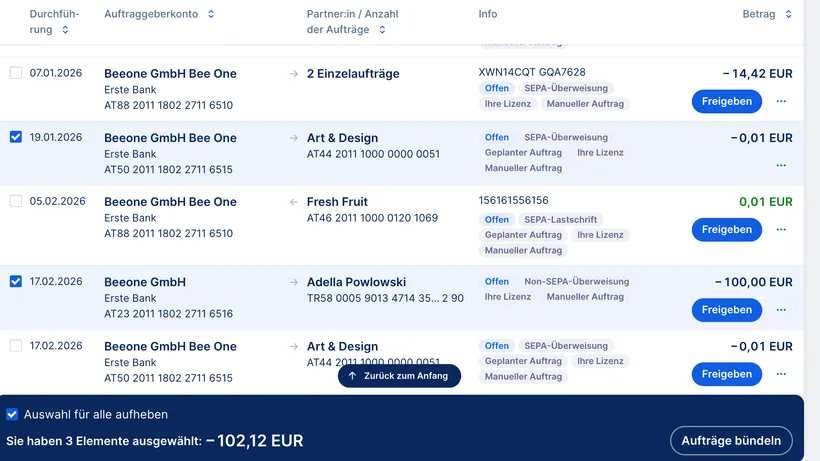The height and width of the screenshot is (461, 820).
Task: Open more options for the Fresh Fruit order
Action: point(781,229)
